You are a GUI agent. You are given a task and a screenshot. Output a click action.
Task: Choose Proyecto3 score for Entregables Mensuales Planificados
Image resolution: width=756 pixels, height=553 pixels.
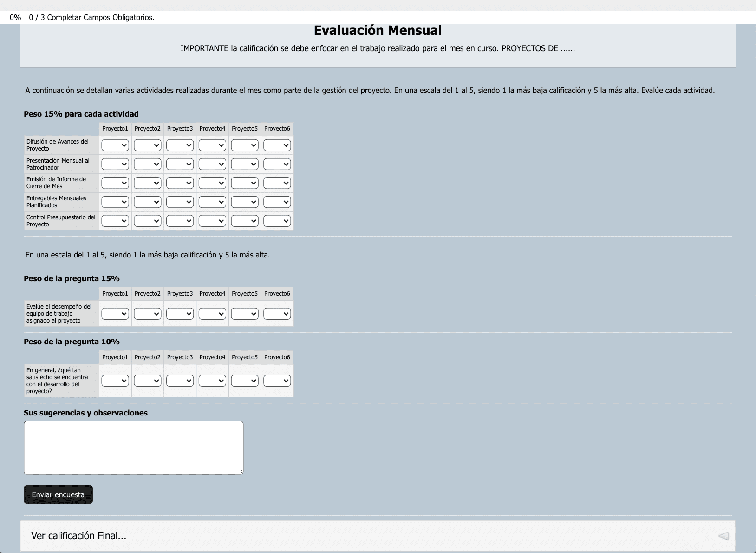click(180, 202)
